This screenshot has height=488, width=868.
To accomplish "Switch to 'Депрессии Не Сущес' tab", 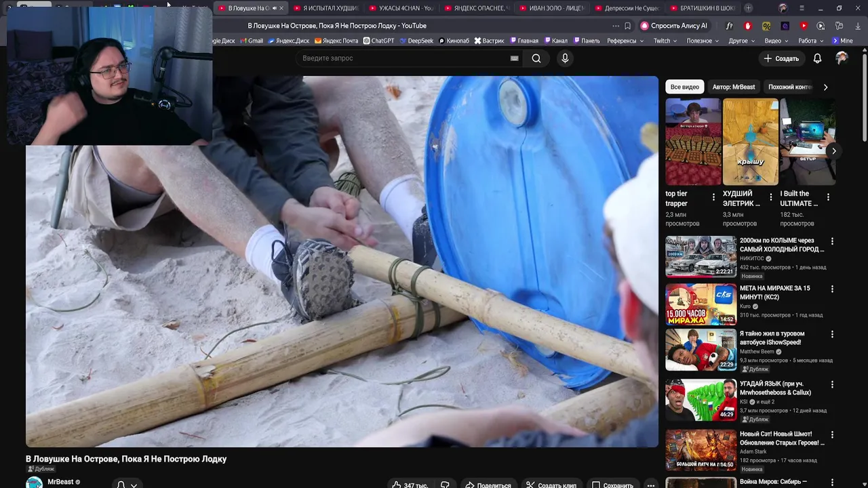I will [x=627, y=8].
